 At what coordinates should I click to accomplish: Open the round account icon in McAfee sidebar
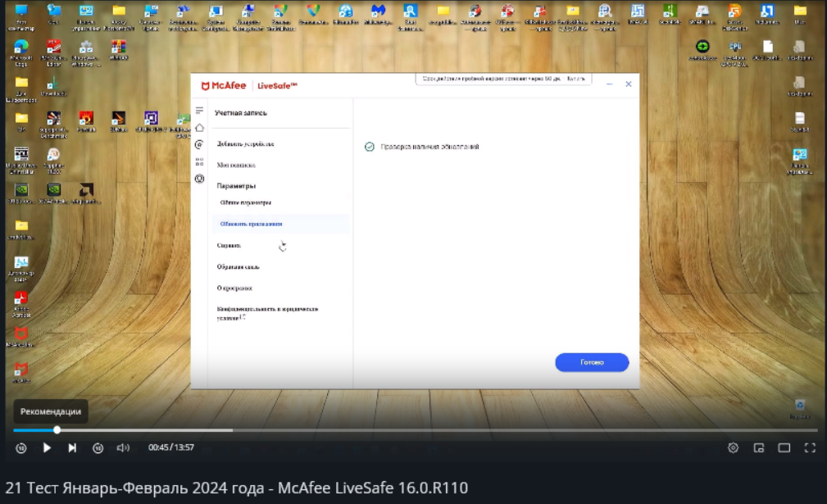coord(199,179)
